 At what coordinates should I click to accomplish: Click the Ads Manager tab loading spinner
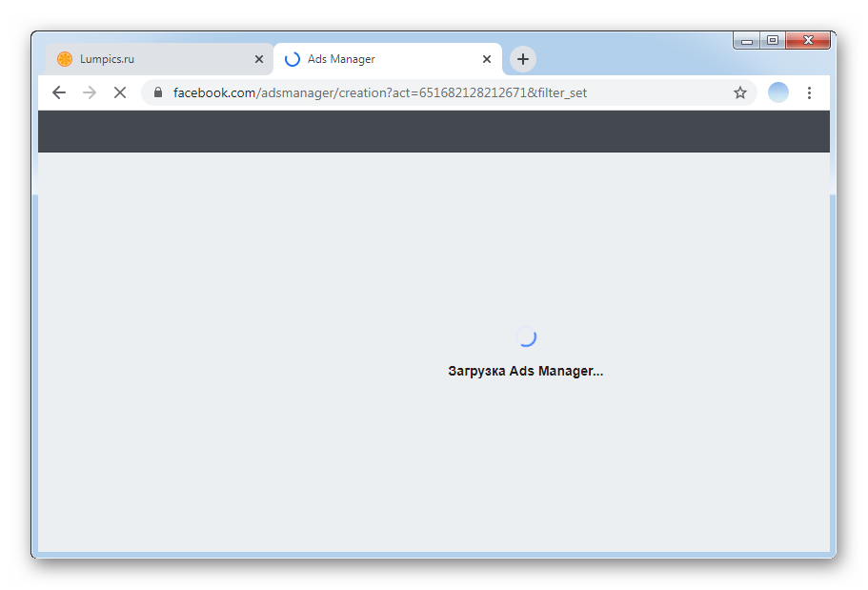coord(293,59)
